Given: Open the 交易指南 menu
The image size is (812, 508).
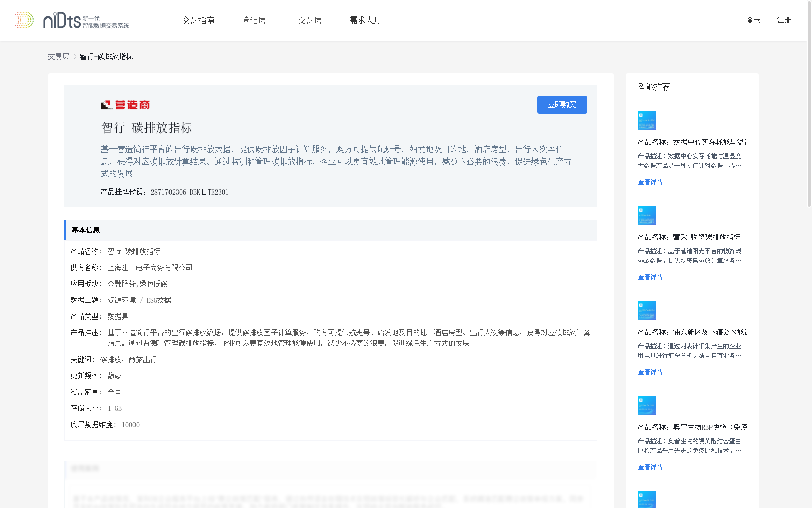Looking at the screenshot, I should pyautogui.click(x=198, y=20).
